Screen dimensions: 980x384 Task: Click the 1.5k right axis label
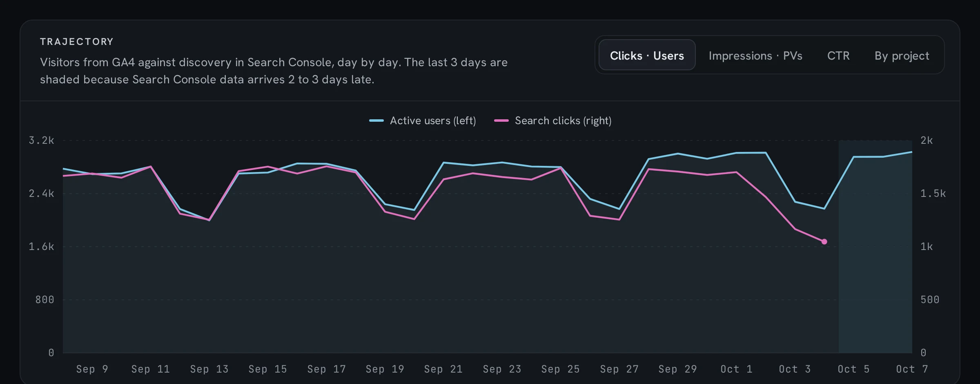(933, 194)
